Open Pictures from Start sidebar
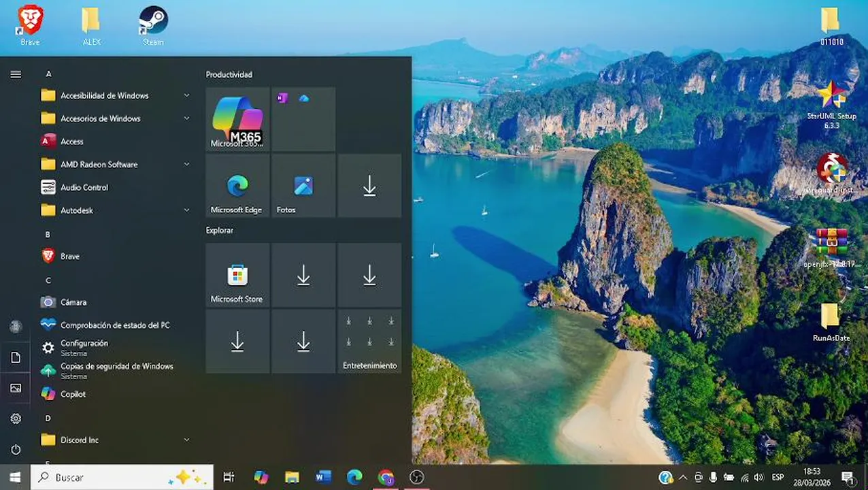868x490 pixels. point(16,388)
